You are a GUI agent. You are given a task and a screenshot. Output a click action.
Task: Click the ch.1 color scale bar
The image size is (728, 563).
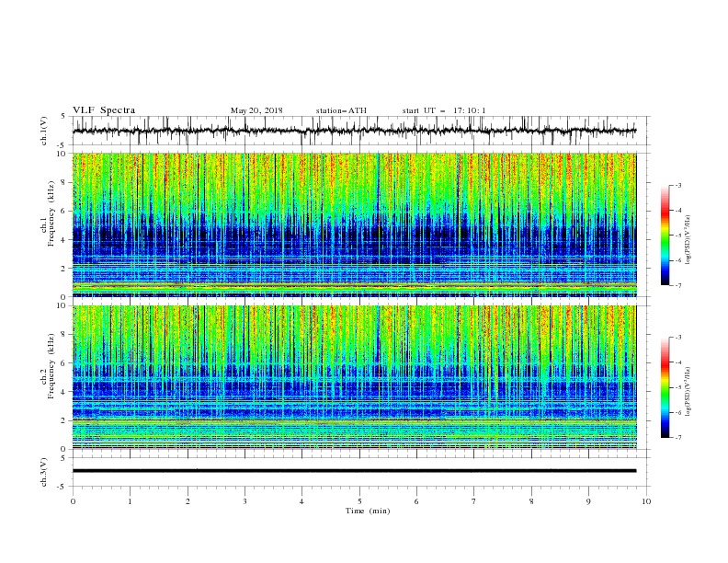tap(665, 235)
